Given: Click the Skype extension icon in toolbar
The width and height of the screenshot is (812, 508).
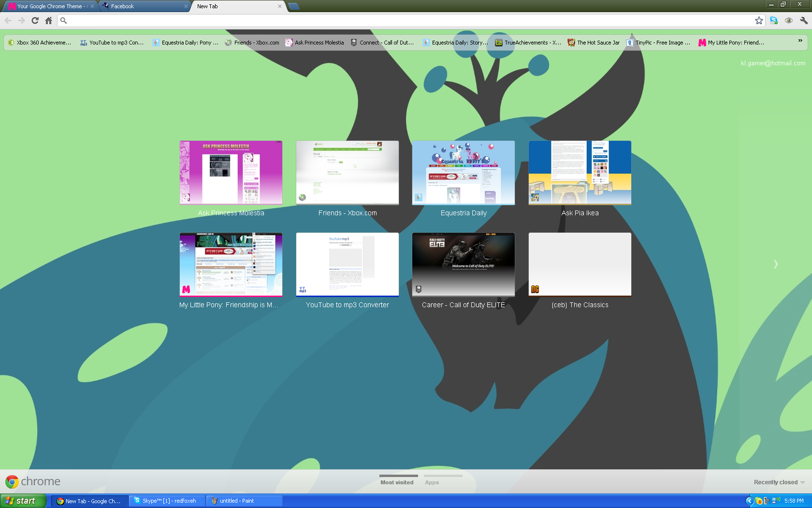Looking at the screenshot, I should (774, 20).
